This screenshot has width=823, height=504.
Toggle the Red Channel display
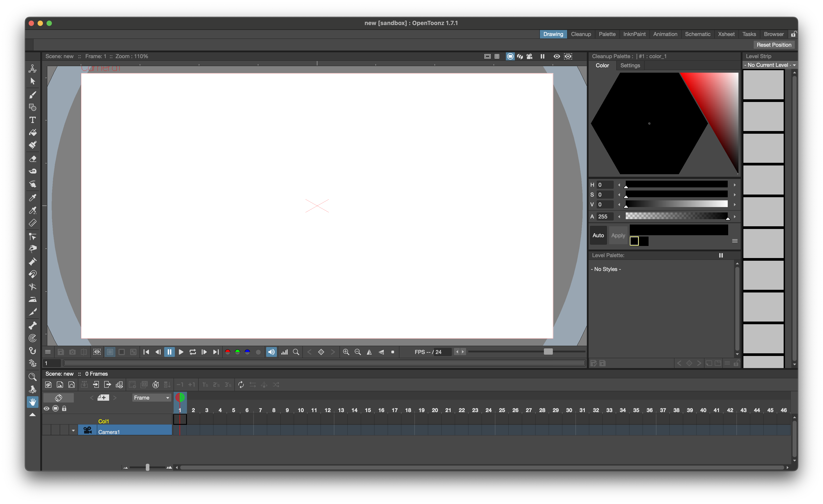tap(227, 352)
